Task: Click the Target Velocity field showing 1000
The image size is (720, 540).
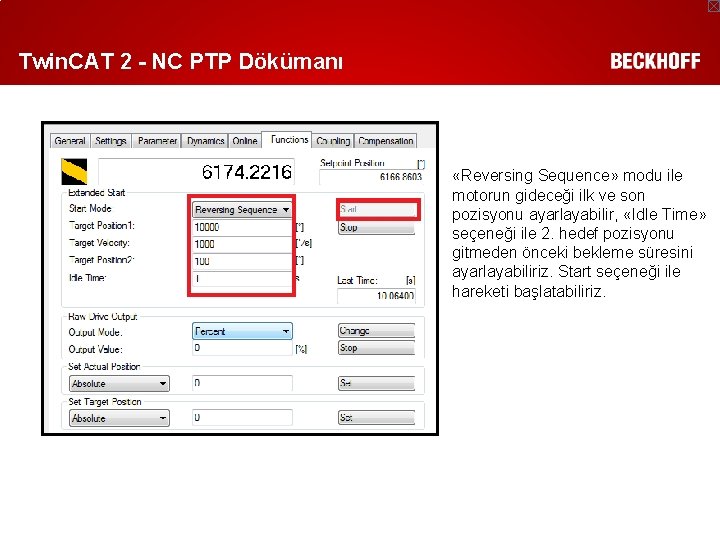Action: [242, 244]
